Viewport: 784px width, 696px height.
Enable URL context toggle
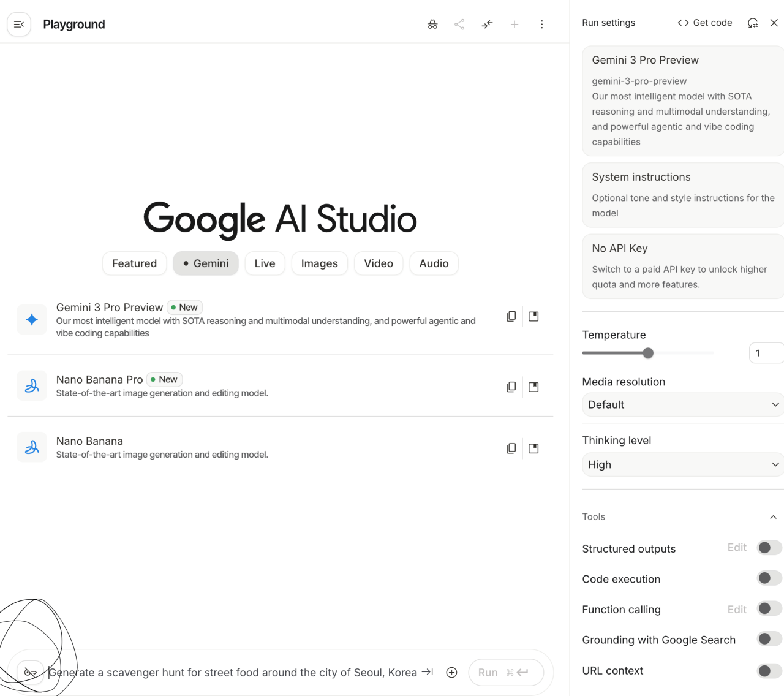point(769,671)
